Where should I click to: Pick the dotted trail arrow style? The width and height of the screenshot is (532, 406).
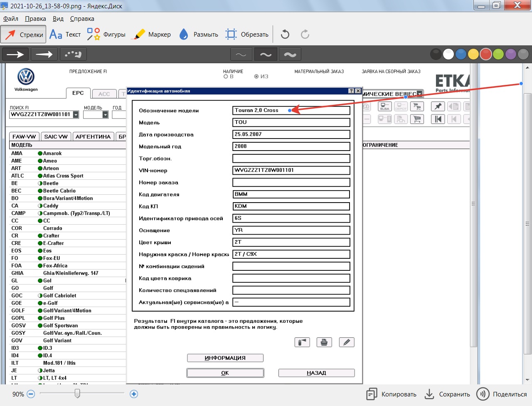[73, 54]
